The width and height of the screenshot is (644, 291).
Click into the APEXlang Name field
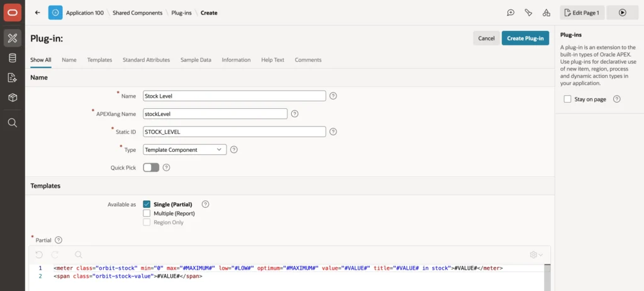coord(215,113)
